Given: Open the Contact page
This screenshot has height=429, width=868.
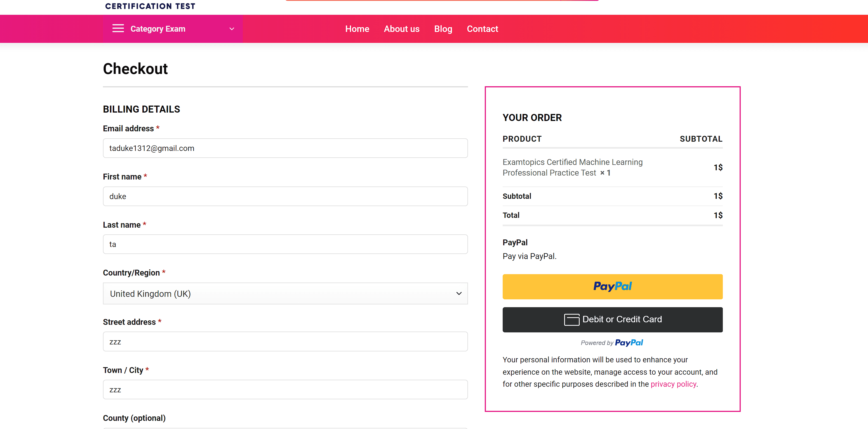Looking at the screenshot, I should pos(482,29).
